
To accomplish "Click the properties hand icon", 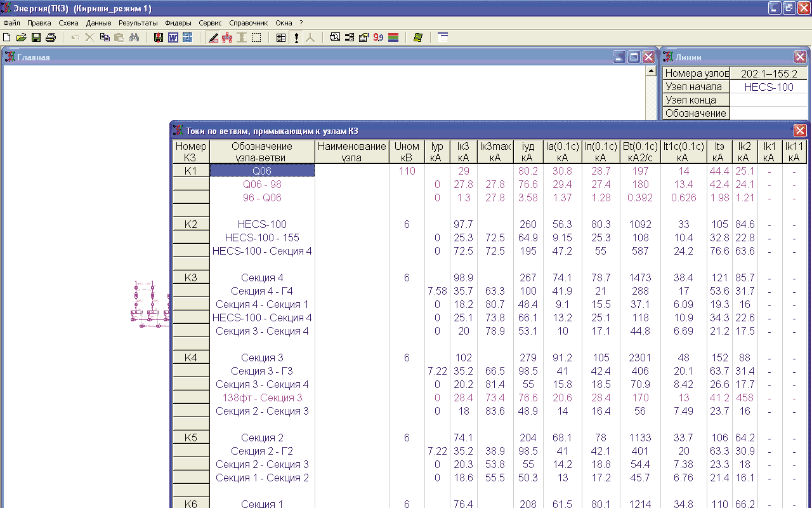I will coord(363,37).
